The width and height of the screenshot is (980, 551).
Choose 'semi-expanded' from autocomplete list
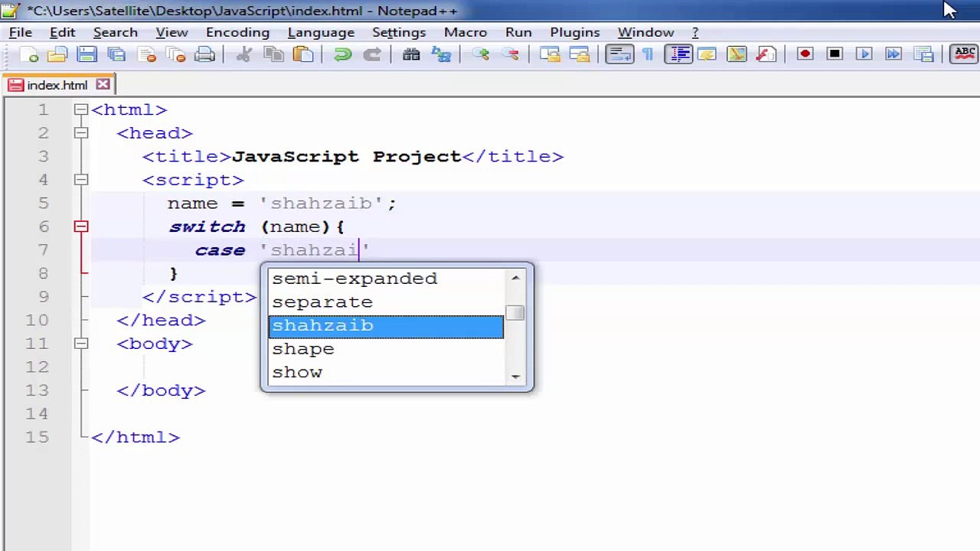(x=386, y=279)
